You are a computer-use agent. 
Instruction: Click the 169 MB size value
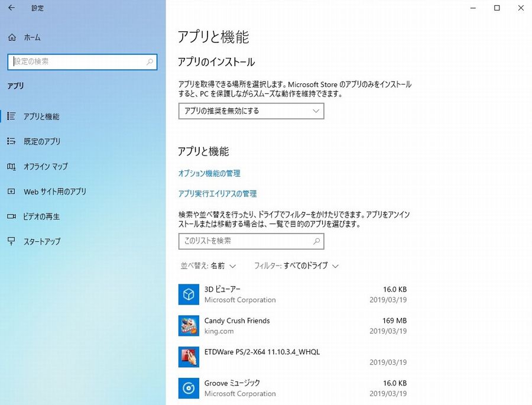tap(395, 321)
